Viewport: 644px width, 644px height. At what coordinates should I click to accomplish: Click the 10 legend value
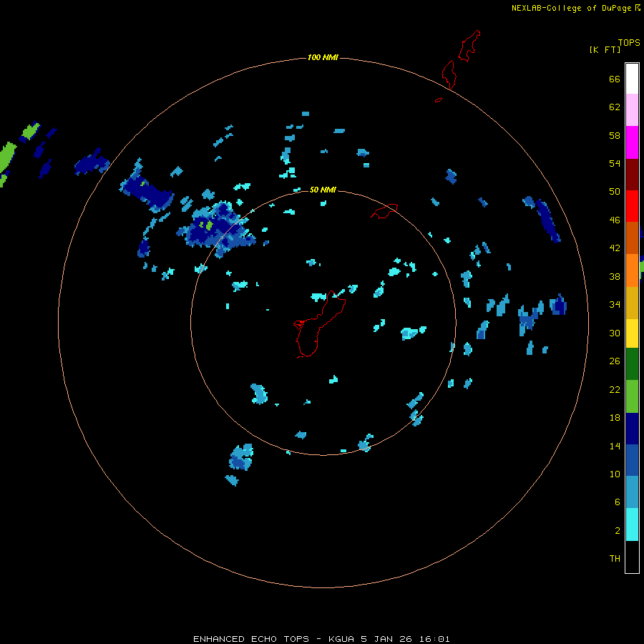click(615, 474)
